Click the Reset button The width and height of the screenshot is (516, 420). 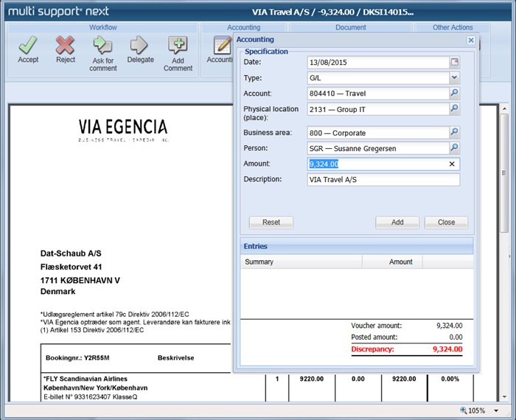271,223
